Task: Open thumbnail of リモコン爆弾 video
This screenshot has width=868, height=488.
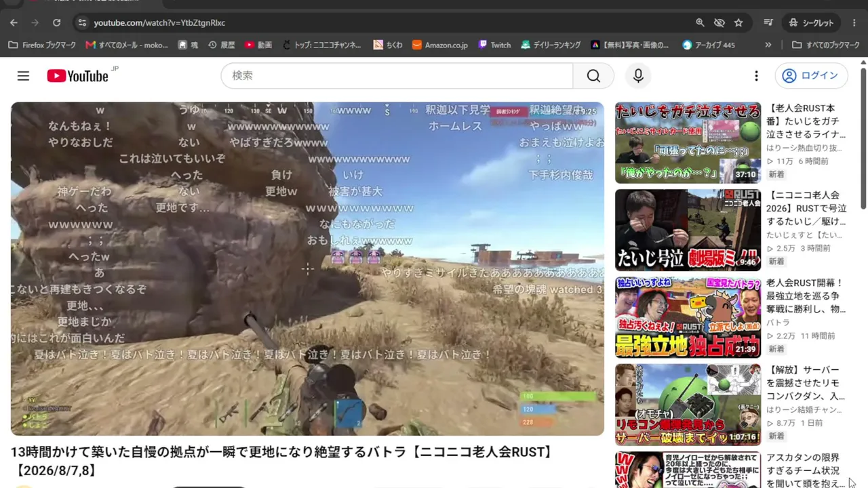Action: pos(688,405)
